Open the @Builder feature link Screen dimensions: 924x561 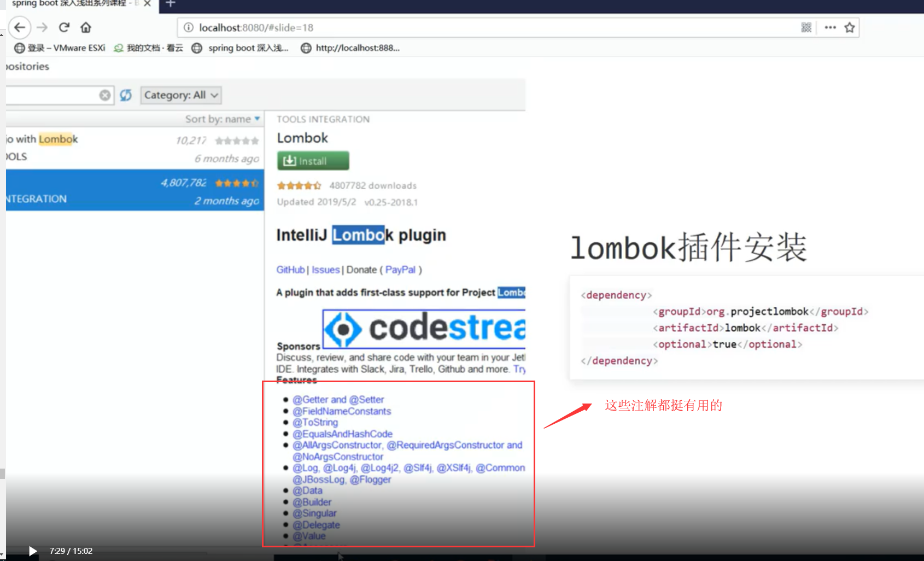[x=312, y=502]
